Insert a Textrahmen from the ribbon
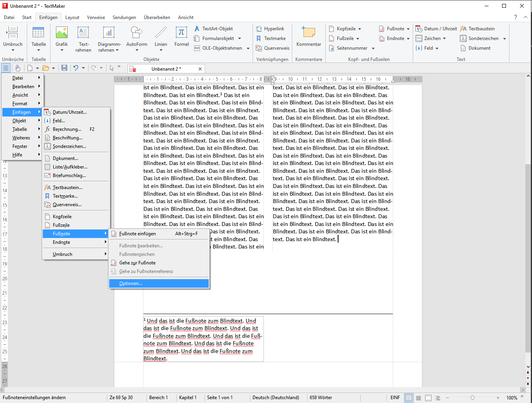This screenshot has width=532, height=403. [83, 33]
